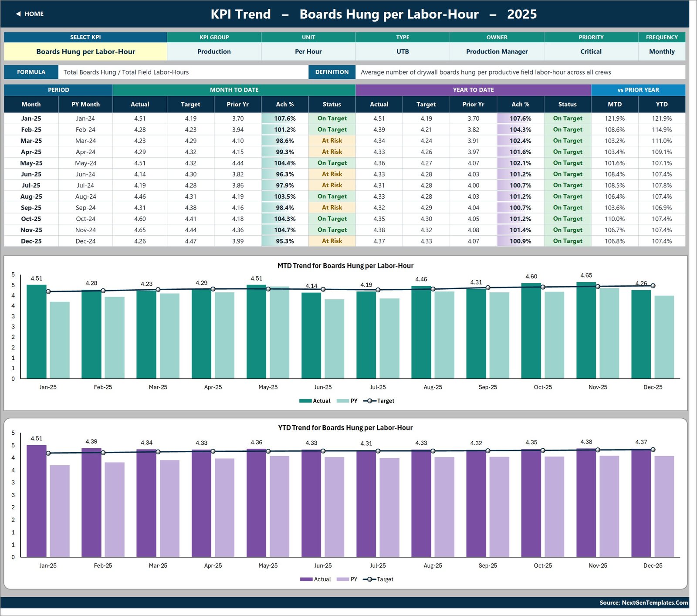Click the Feb-25 YTD Ach % 104.3%
This screenshot has height=616, width=697.
(x=521, y=130)
